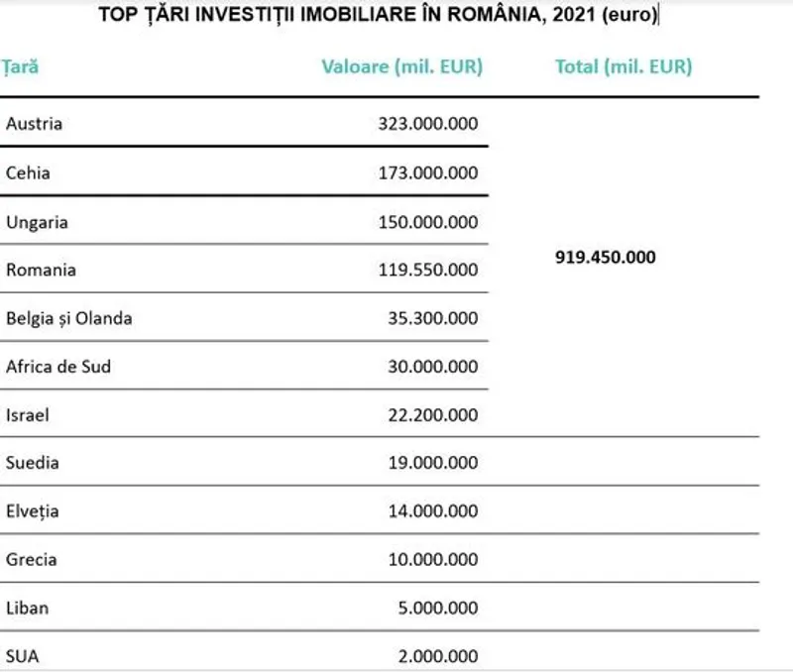The width and height of the screenshot is (793, 672).
Task: Click the Elveția row label
Action: click(x=33, y=511)
